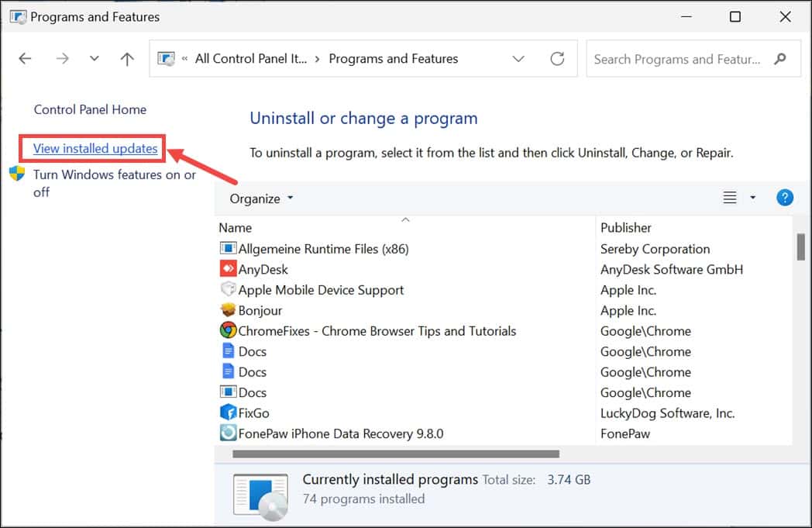Select the FixGo program entry
Screen dimensions: 812x528
click(253, 413)
